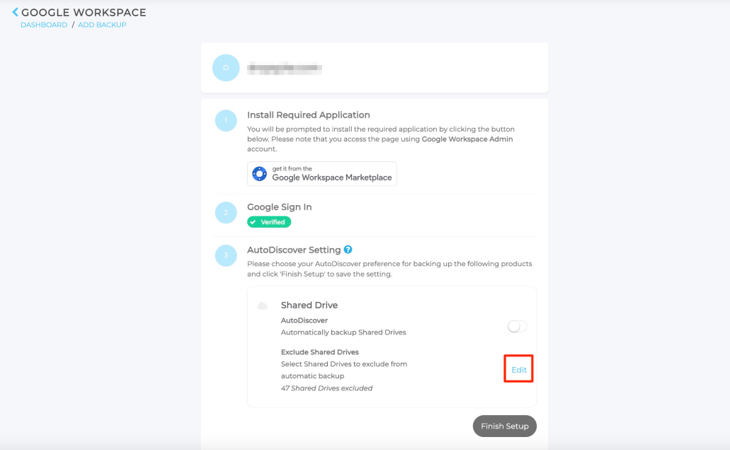This screenshot has height=450, width=730.
Task: Open the Dashboard breadcrumb link
Action: pos(44,25)
